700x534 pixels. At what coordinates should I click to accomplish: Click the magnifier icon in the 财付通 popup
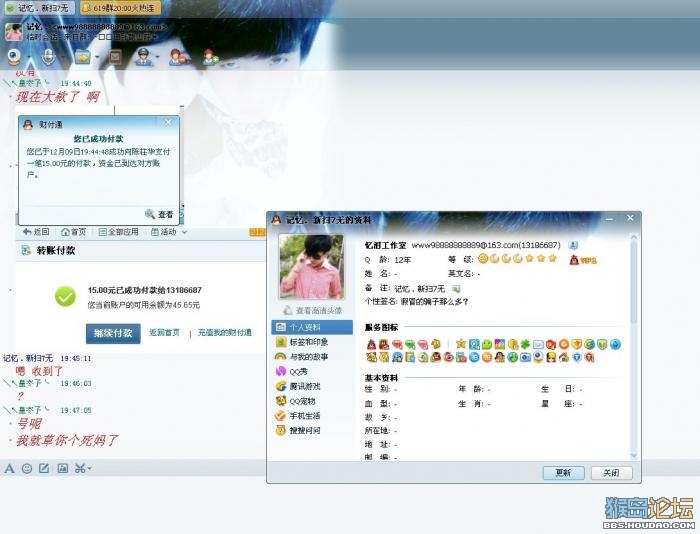click(x=150, y=214)
